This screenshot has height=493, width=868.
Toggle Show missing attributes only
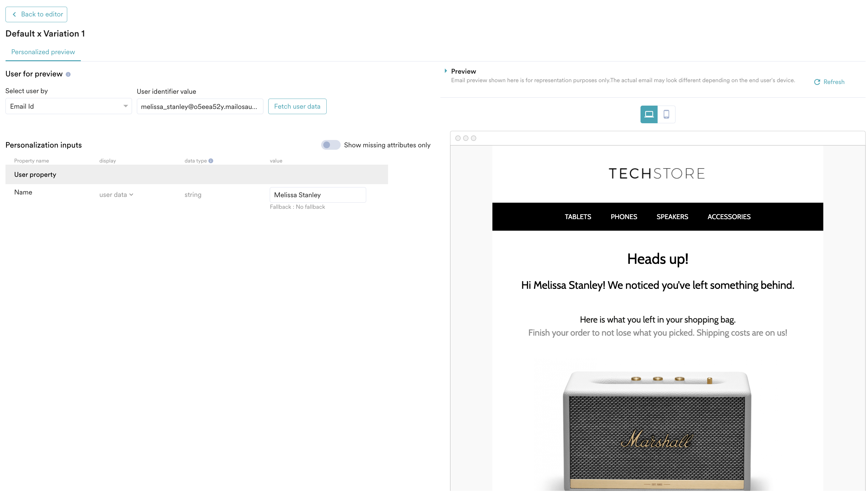tap(330, 145)
